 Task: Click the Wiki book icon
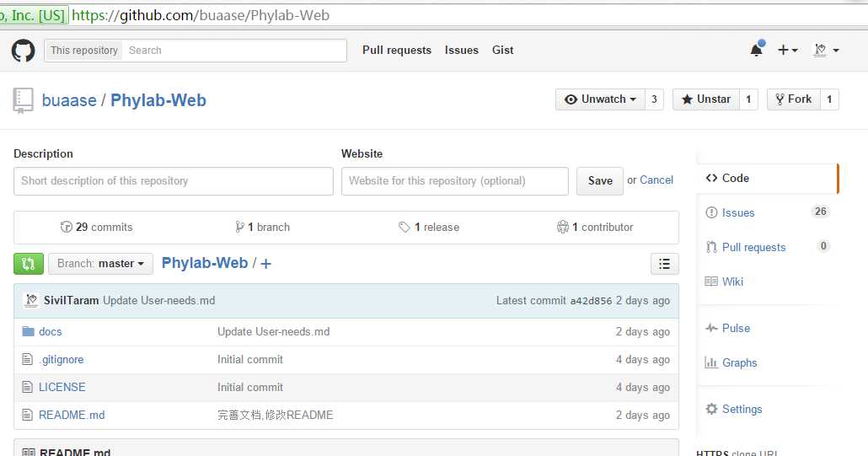[x=711, y=282]
